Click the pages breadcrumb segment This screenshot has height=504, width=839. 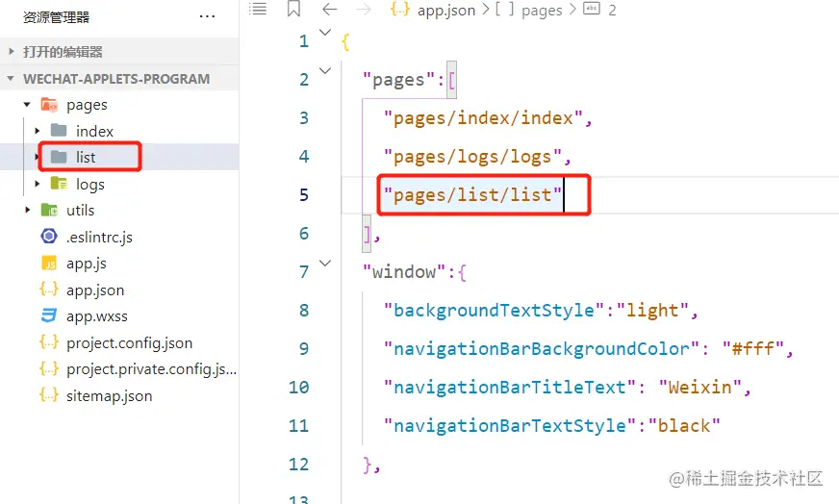coord(542,11)
